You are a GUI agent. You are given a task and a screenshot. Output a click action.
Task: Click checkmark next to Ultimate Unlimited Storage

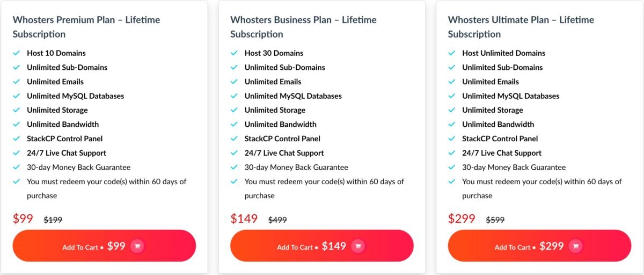[x=452, y=110]
